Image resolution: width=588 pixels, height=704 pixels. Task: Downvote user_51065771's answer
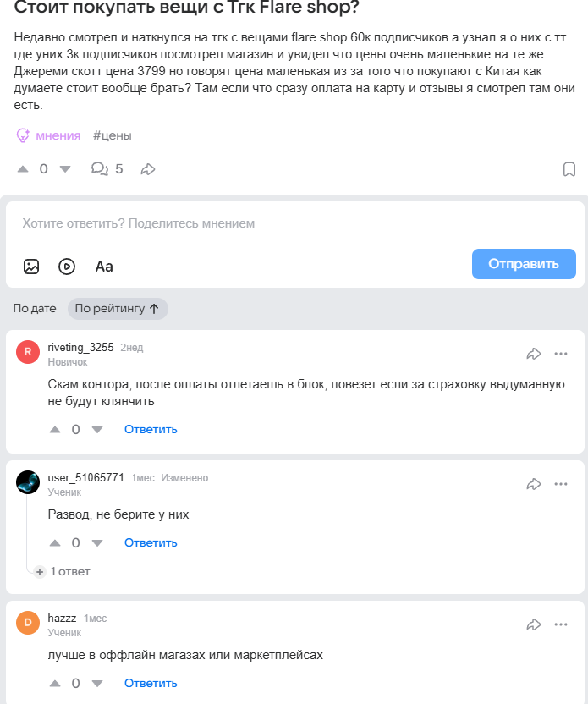97,543
